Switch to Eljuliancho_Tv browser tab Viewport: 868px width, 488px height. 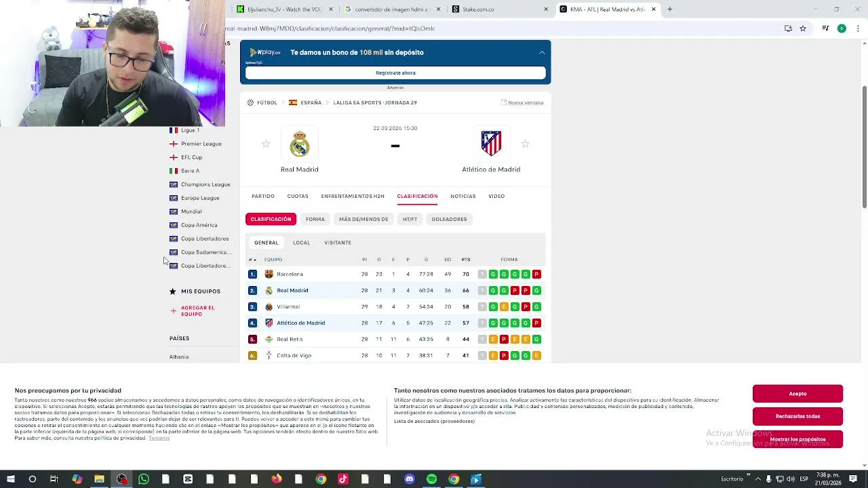click(285, 9)
